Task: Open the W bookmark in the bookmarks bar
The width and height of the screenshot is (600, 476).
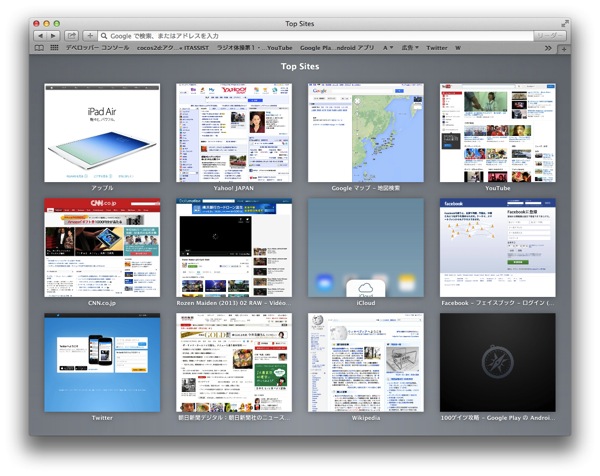Action: (458, 48)
